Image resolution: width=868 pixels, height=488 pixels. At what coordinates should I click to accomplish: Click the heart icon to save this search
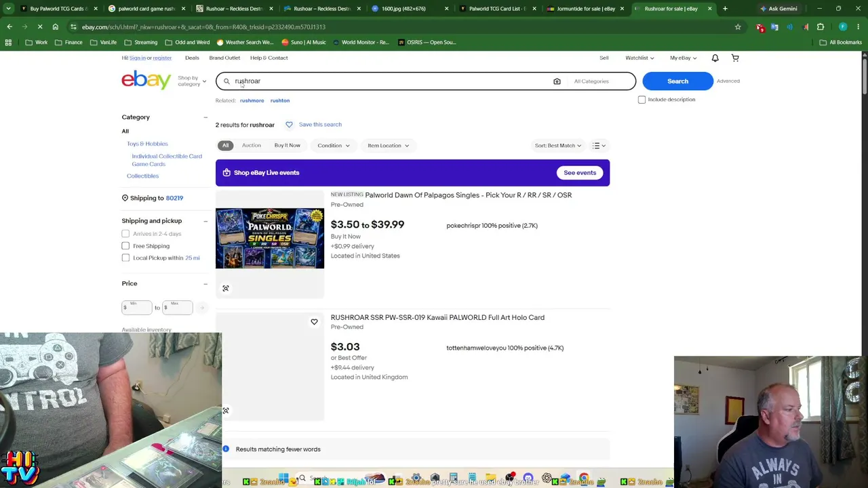point(289,125)
